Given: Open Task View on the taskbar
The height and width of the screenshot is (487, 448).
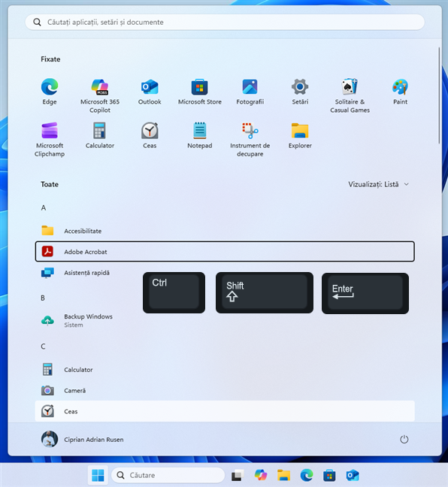Looking at the screenshot, I should click(238, 475).
